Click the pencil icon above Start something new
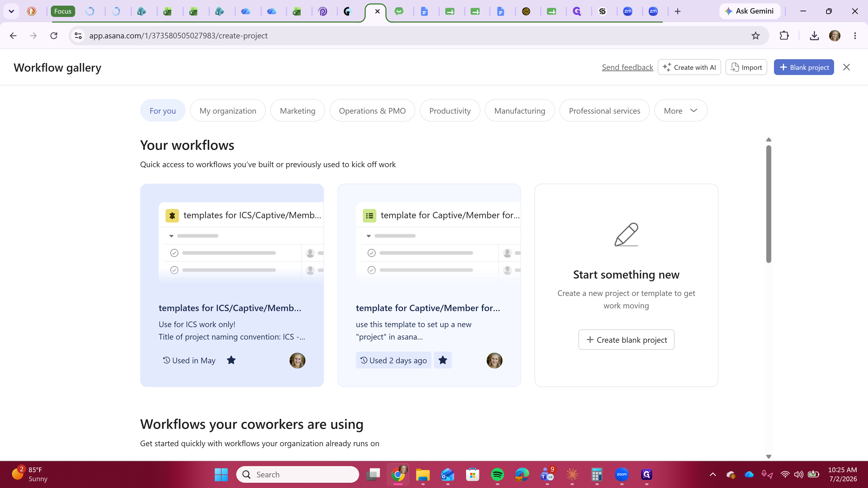This screenshot has width=868, height=488. (x=626, y=235)
